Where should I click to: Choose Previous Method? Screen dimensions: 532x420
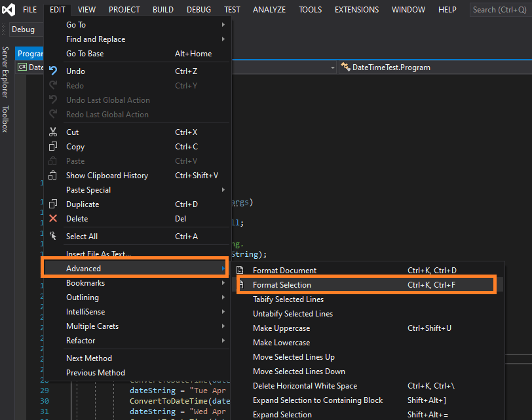[138, 373]
